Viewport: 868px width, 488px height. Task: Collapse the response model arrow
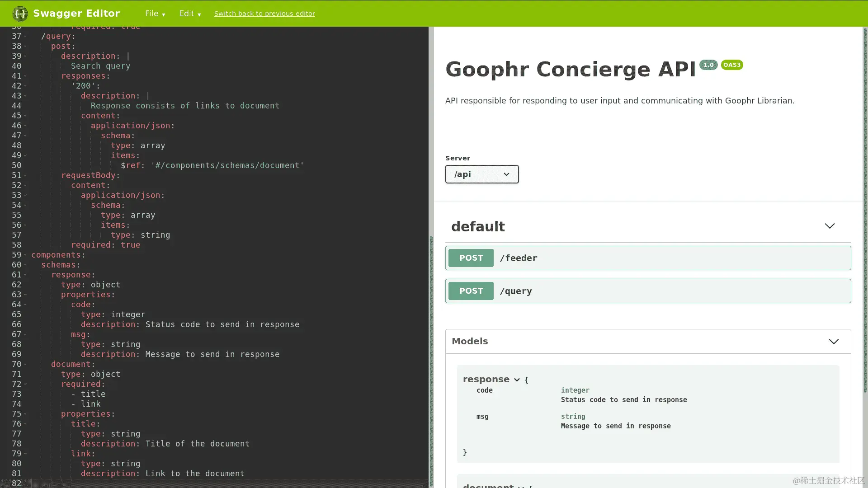click(x=517, y=380)
